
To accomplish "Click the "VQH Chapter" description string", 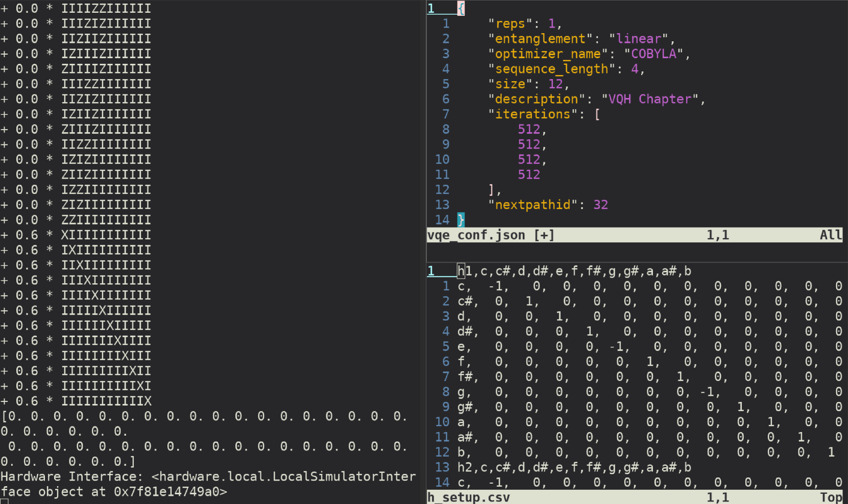I will pyautogui.click(x=649, y=99).
